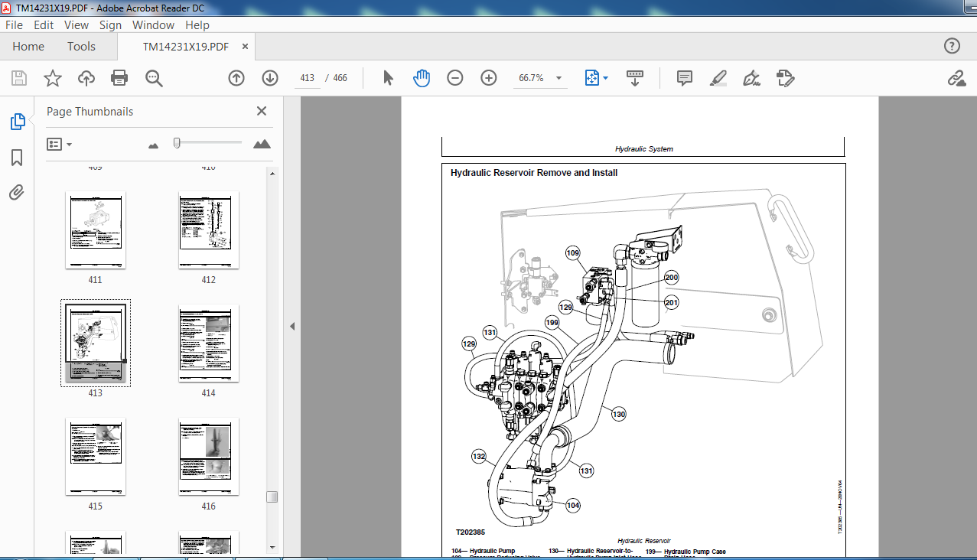
Task: Enlarge thumbnails with large mountain icon
Action: click(x=262, y=144)
